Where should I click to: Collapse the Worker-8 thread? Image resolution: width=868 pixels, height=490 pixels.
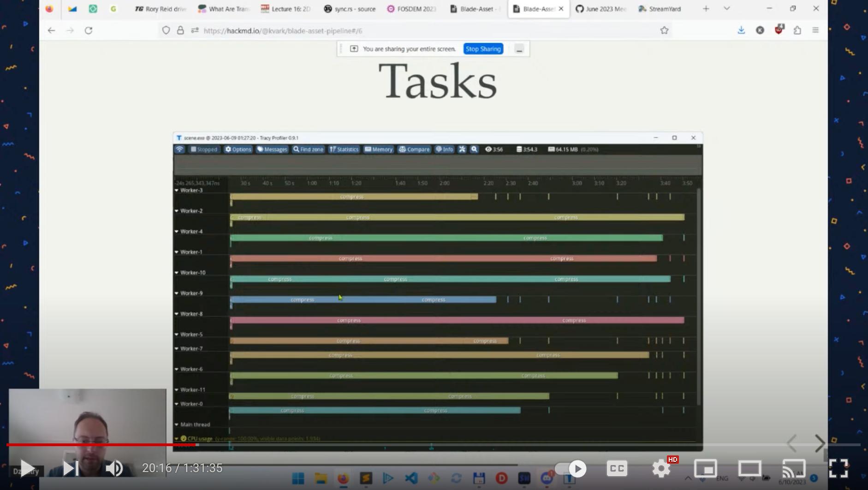point(177,314)
